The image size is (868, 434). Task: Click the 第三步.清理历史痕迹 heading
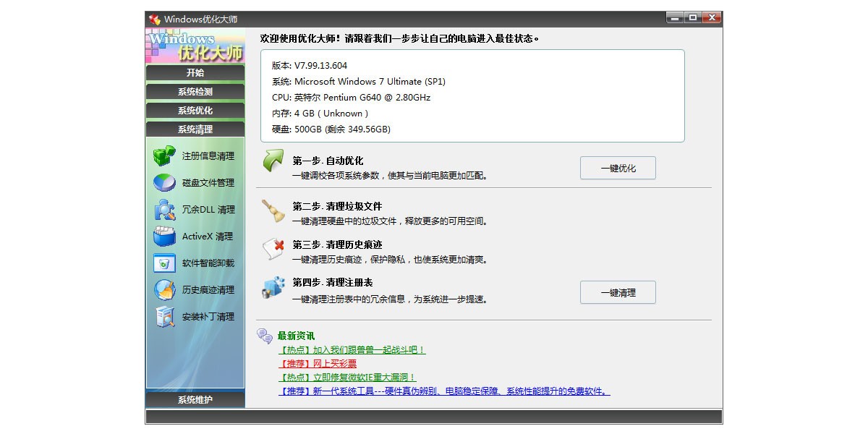point(337,244)
